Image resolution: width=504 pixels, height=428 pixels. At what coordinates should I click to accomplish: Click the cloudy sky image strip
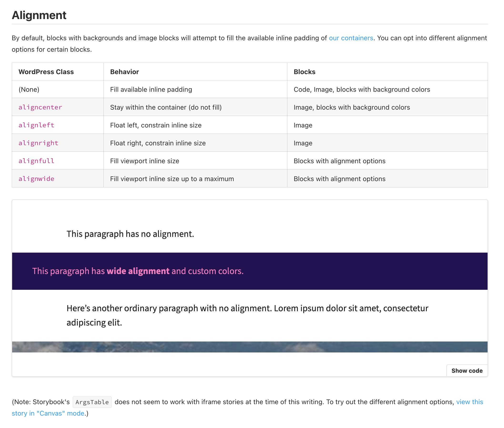(250, 347)
